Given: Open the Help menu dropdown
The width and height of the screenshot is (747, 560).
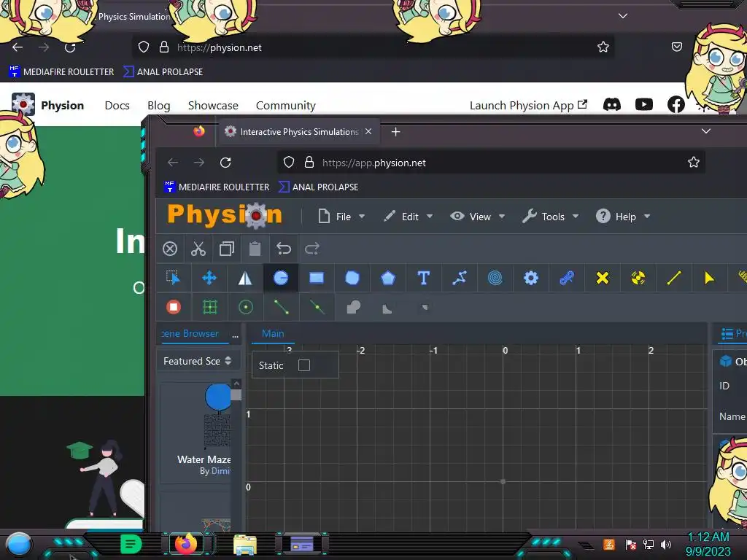Looking at the screenshot, I should [x=623, y=217].
